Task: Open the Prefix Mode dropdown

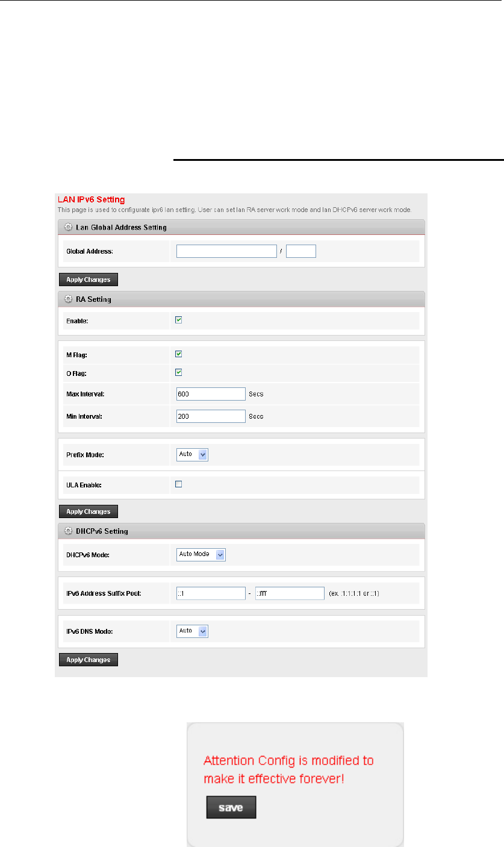Action: 192,454
